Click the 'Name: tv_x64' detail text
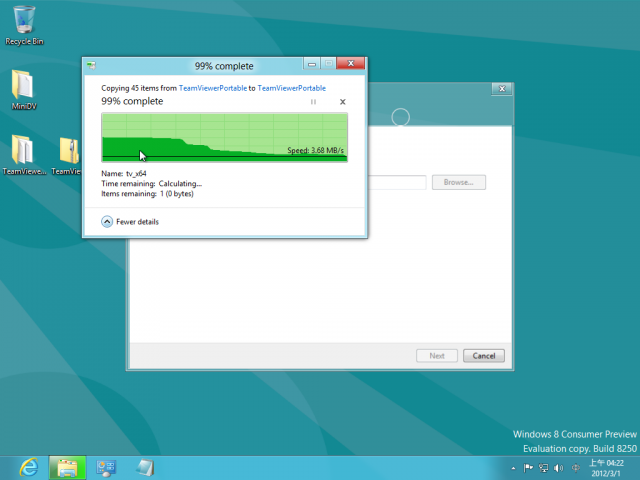 pos(124,173)
